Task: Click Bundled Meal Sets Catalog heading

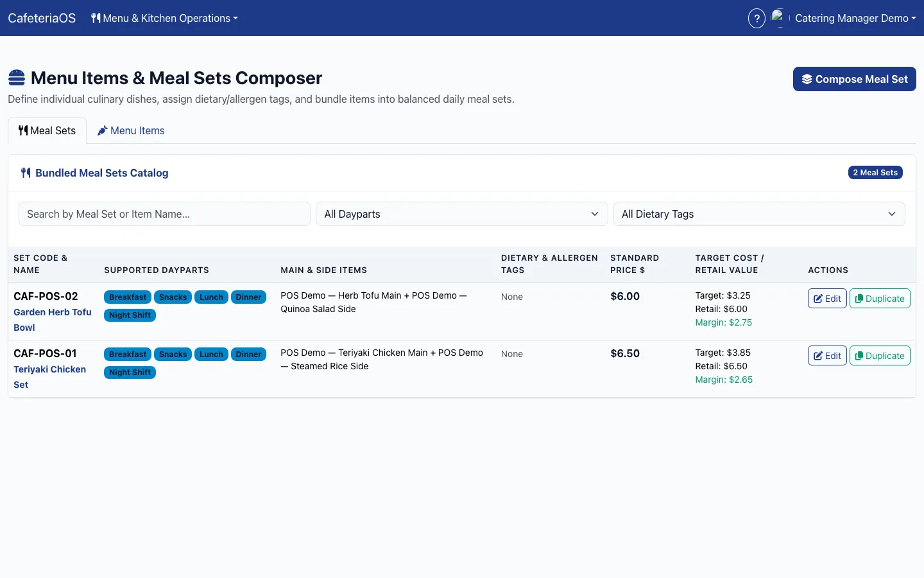Action: [101, 173]
